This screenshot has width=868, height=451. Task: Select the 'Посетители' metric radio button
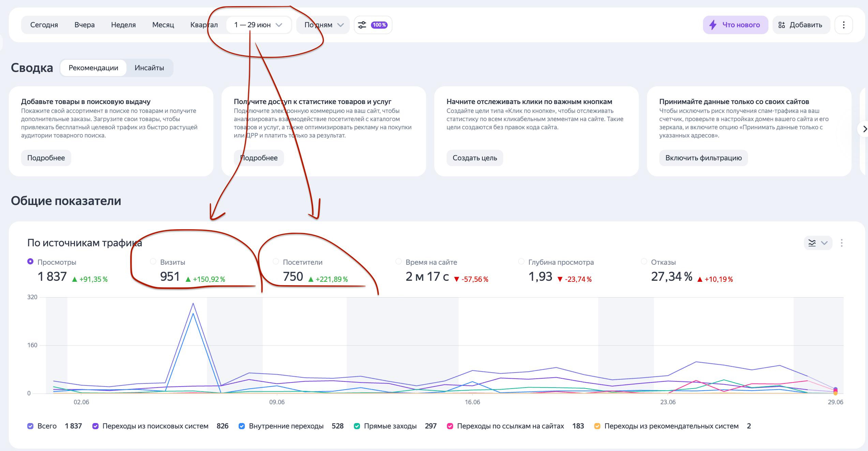[276, 262]
